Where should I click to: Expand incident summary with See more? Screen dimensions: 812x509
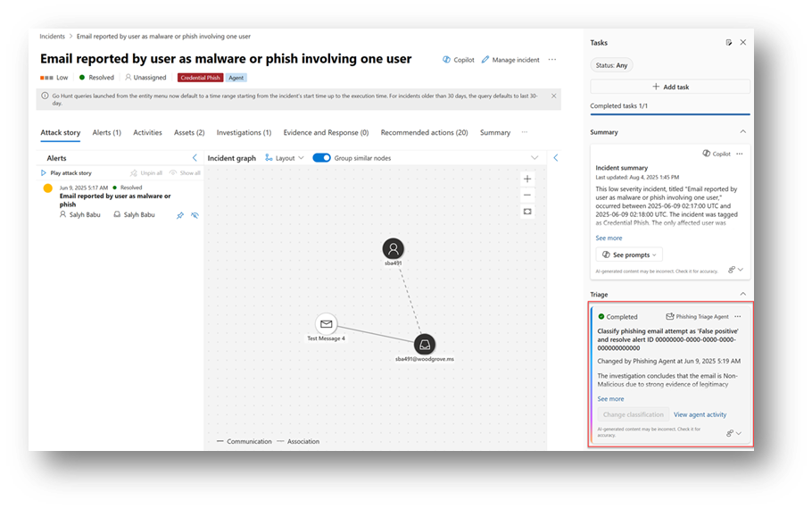click(x=609, y=238)
